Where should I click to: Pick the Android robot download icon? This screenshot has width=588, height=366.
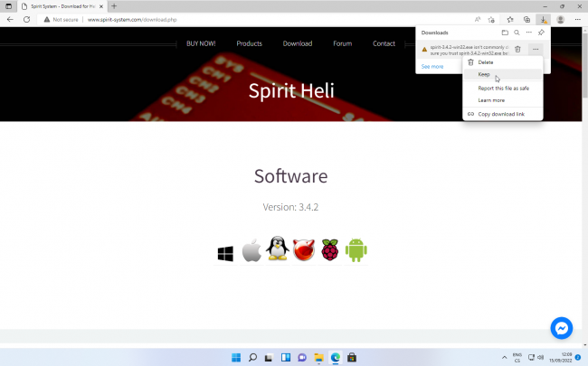(356, 250)
